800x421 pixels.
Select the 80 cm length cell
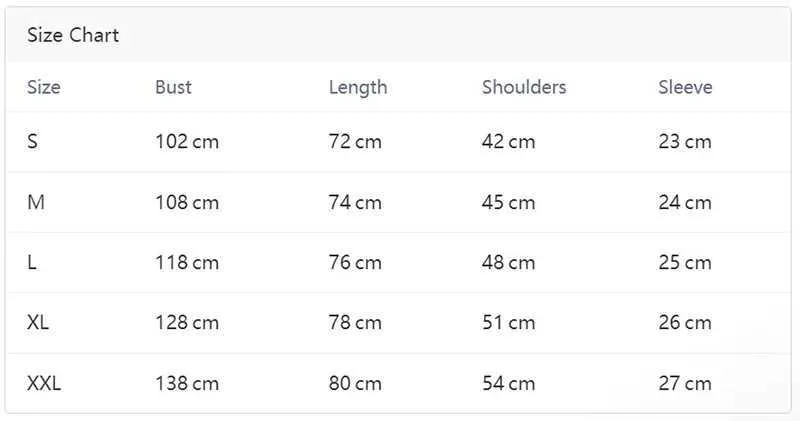pos(355,383)
